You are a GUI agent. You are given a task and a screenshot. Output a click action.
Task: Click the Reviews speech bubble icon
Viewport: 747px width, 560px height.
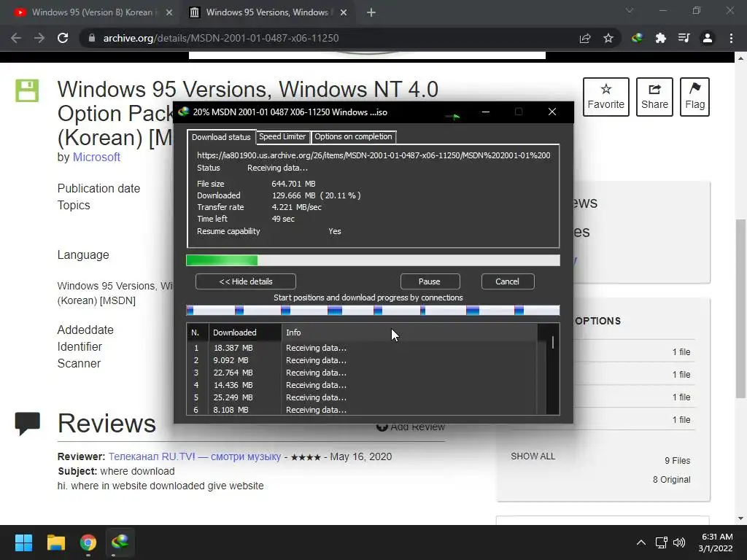coord(27,423)
